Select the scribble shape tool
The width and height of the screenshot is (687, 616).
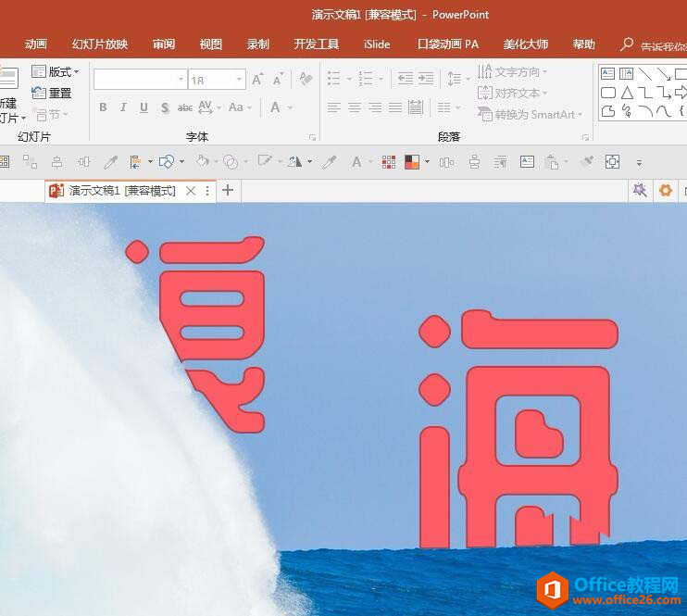[627, 111]
